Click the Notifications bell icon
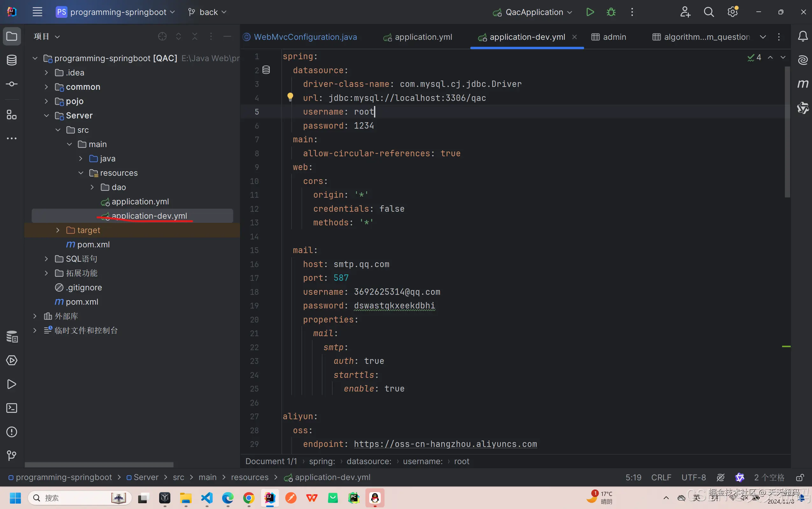This screenshot has width=812, height=509. (x=803, y=36)
